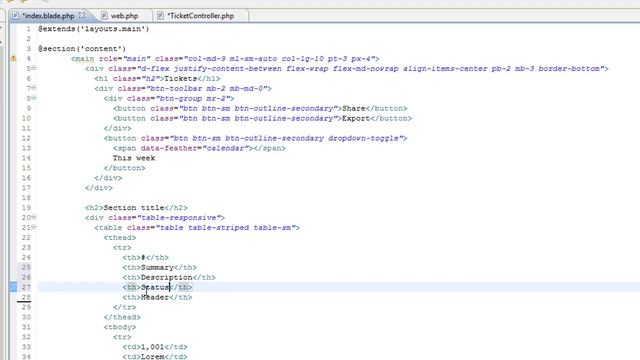Click the closing div tag on line 16
This screenshot has height=360, width=640.
tap(108, 178)
